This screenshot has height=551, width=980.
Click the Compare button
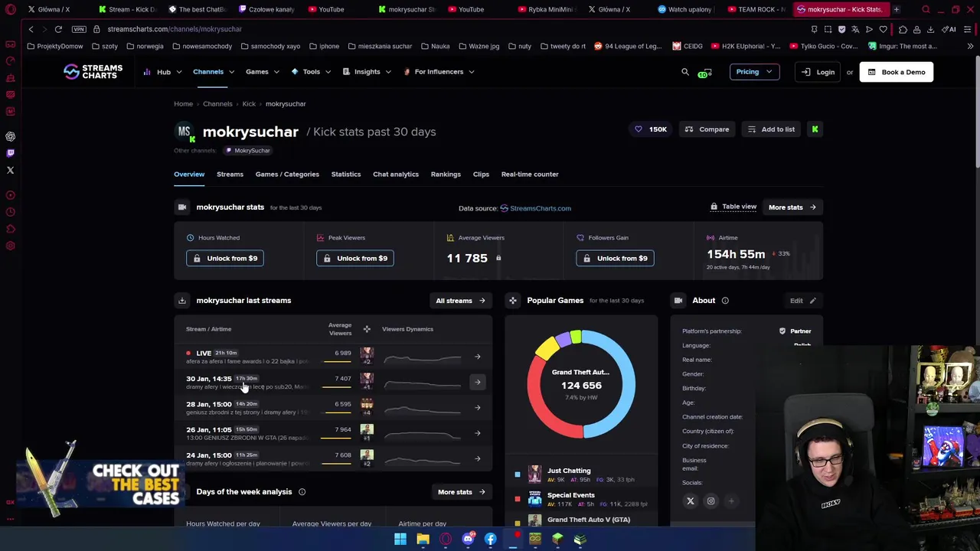[707, 129]
